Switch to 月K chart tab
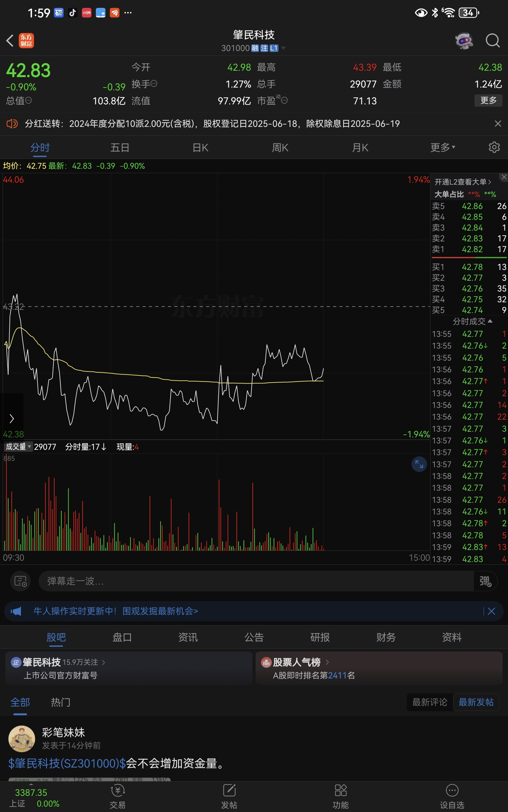508x812 pixels. coord(360,147)
